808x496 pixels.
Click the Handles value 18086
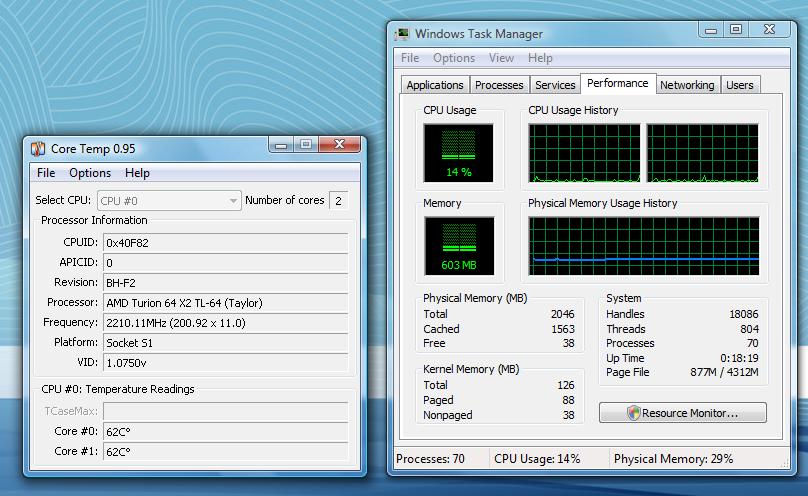(x=744, y=314)
